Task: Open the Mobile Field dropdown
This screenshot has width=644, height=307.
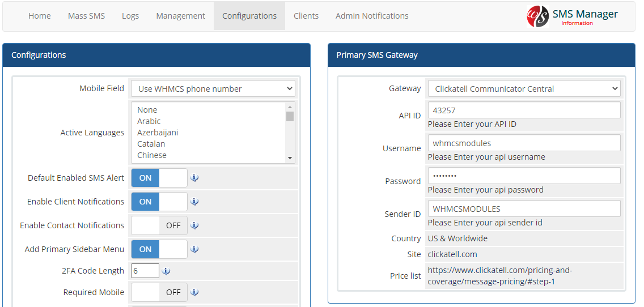Action: 213,89
